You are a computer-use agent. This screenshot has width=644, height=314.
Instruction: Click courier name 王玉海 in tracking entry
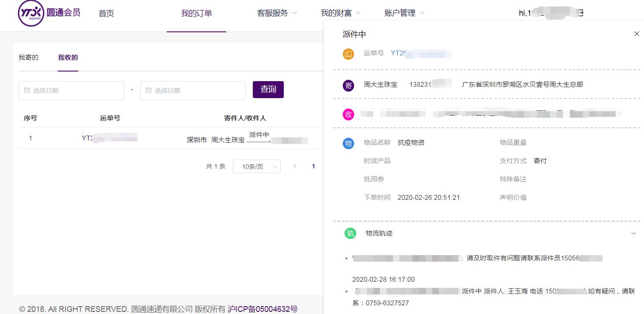(x=518, y=291)
